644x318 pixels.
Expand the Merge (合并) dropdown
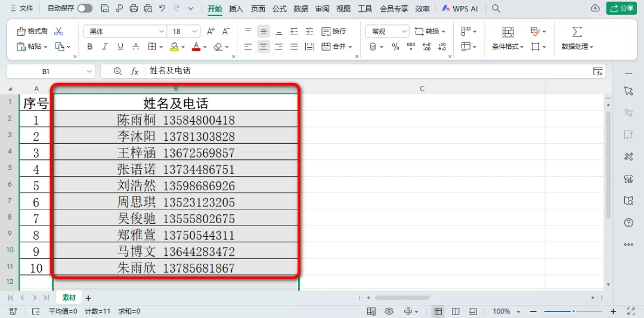[x=351, y=47]
